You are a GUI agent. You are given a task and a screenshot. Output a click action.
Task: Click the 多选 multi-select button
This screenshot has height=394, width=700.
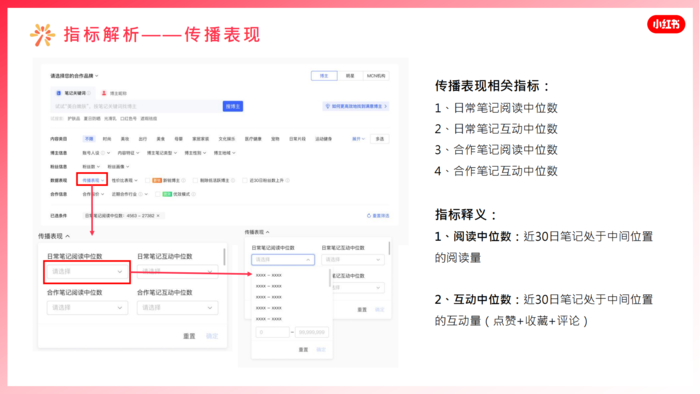[x=379, y=139]
